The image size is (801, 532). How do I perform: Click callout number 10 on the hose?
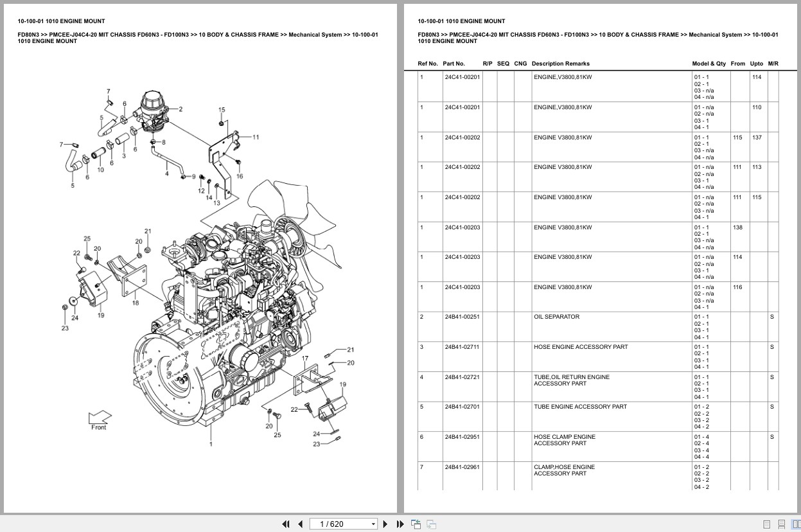pos(101,170)
